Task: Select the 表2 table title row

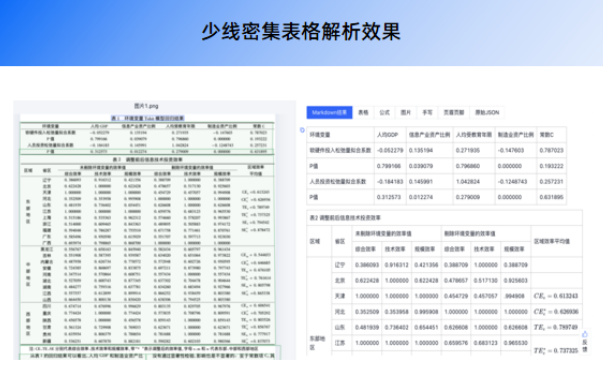Action: tap(444, 218)
